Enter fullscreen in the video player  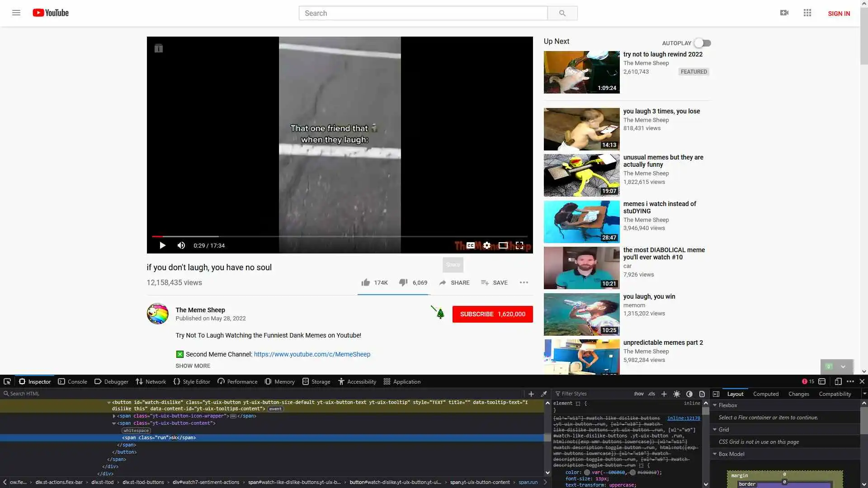[519, 245]
